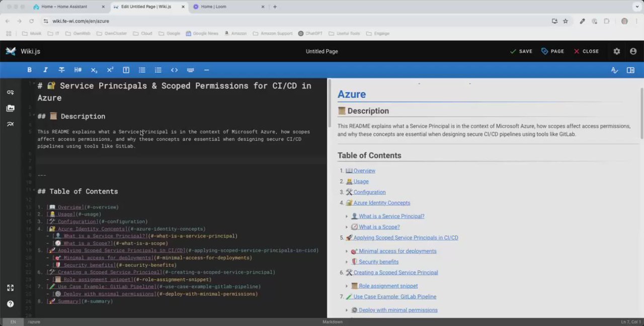Close the editor with CLOSE button
644x326 pixels.
coord(586,51)
